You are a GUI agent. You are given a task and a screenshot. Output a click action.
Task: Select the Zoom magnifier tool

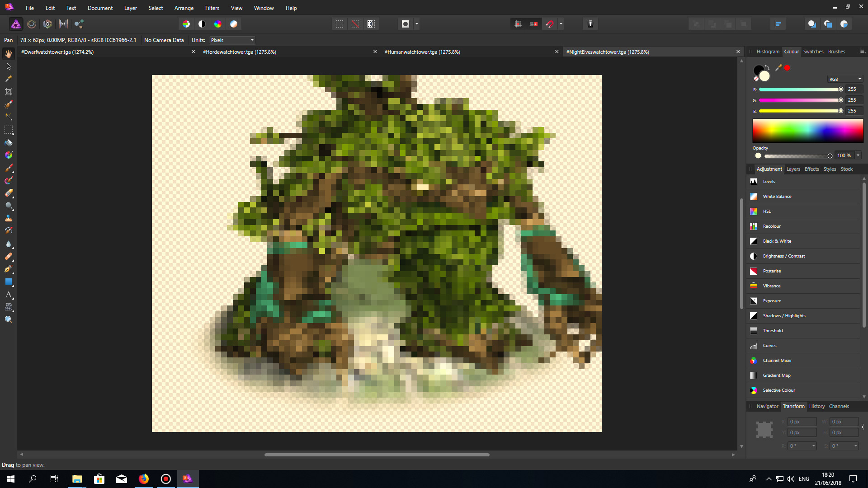(9, 320)
